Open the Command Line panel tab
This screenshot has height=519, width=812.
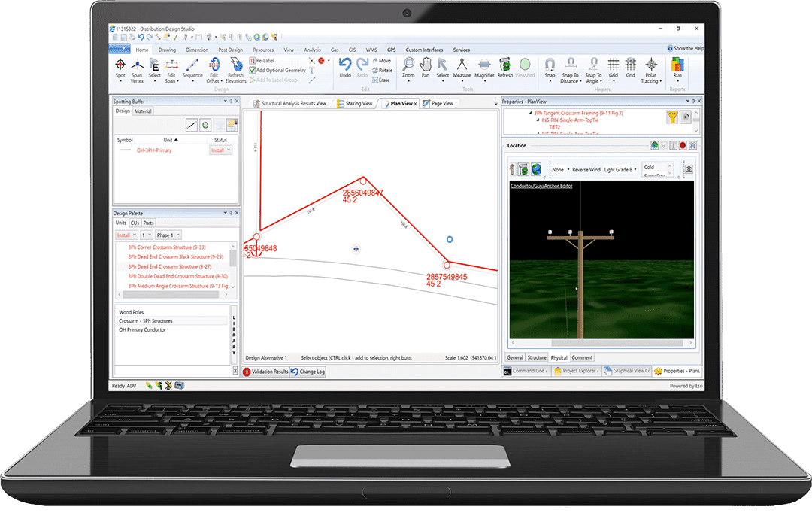pos(526,371)
